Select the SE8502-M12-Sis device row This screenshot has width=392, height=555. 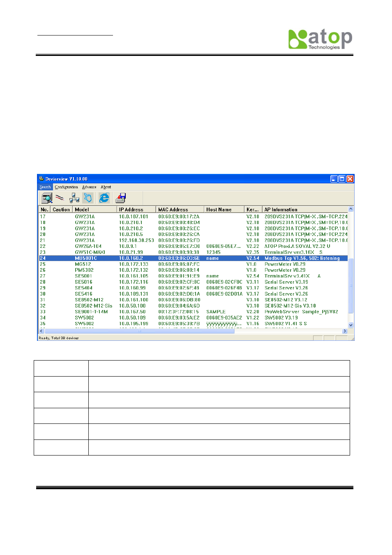[193, 306]
